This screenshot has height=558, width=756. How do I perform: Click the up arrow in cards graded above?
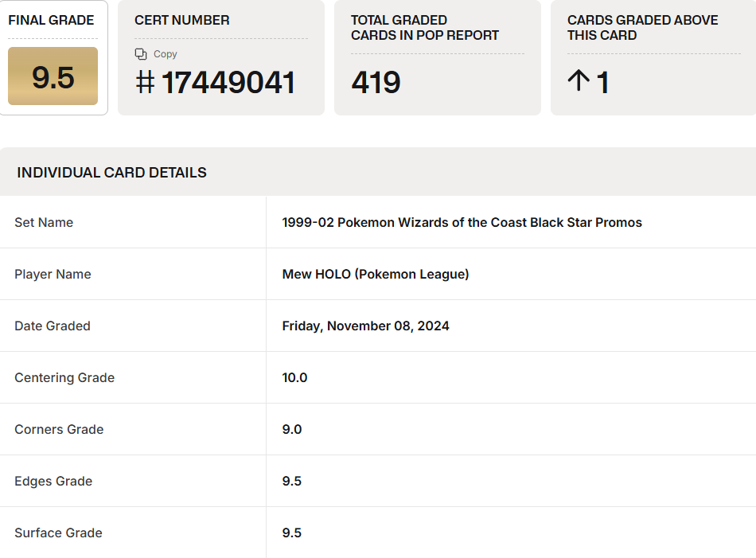click(x=579, y=82)
